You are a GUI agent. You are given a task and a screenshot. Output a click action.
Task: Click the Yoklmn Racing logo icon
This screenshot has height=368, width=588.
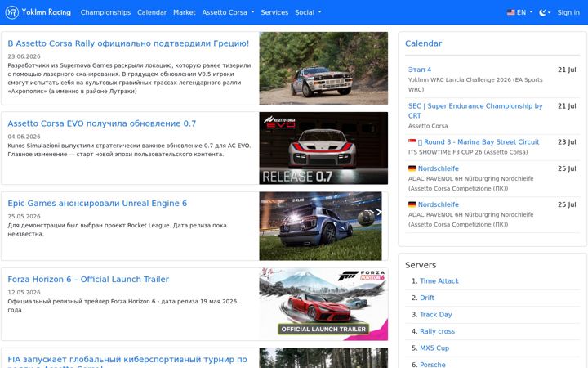coord(12,12)
